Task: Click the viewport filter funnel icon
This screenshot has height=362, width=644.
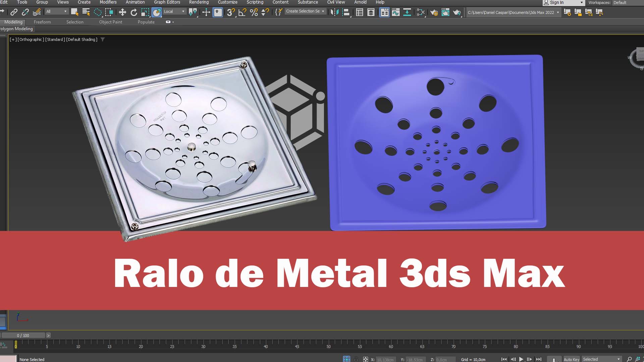Action: click(103, 40)
